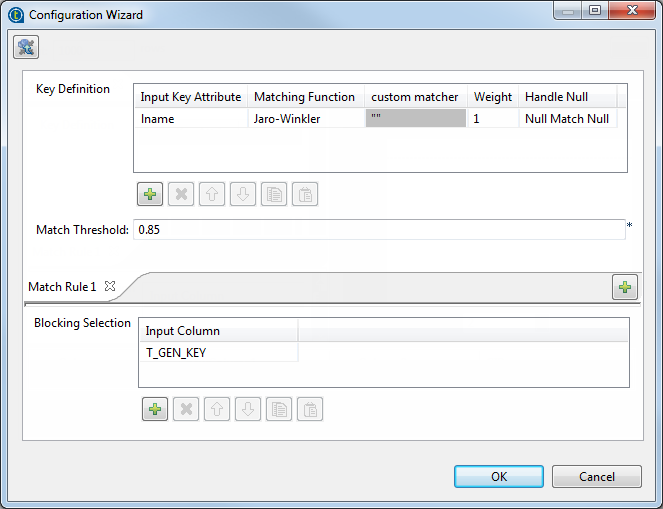Image resolution: width=663 pixels, height=509 pixels.
Task: Select the lname input key attribute cell
Action: click(x=190, y=118)
